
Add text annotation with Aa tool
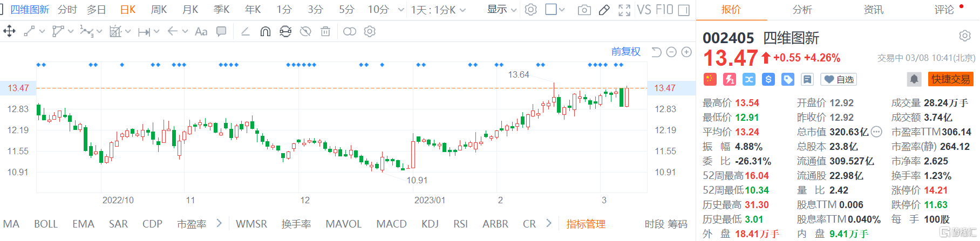pos(201,31)
